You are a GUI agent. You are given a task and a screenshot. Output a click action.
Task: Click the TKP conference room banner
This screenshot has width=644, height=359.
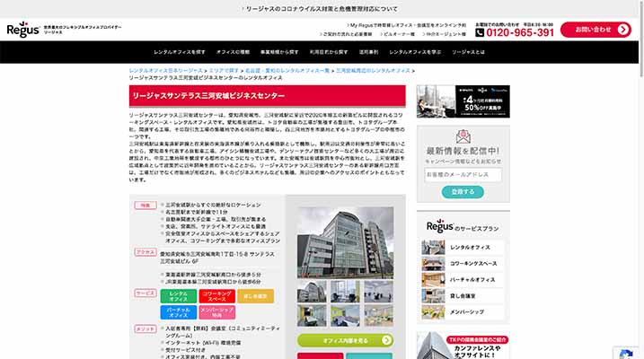click(463, 346)
